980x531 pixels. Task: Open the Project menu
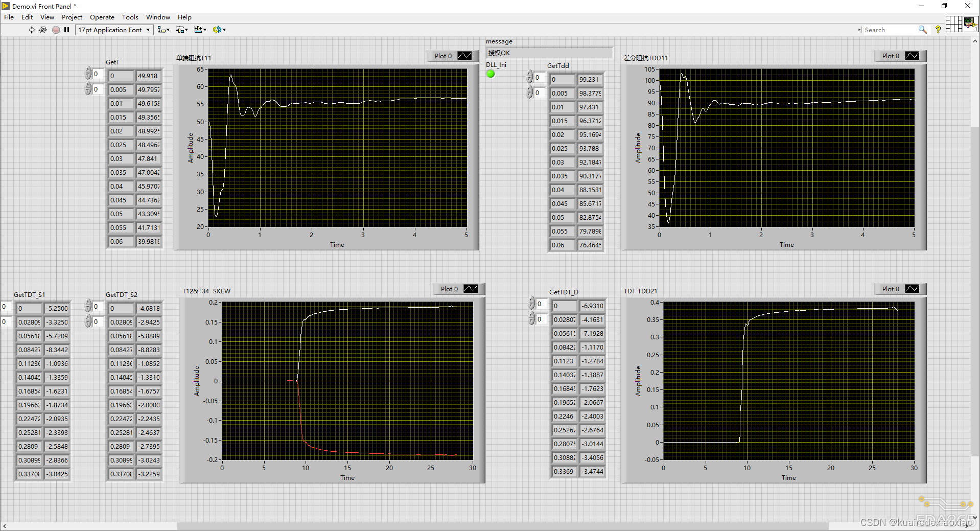(x=72, y=17)
